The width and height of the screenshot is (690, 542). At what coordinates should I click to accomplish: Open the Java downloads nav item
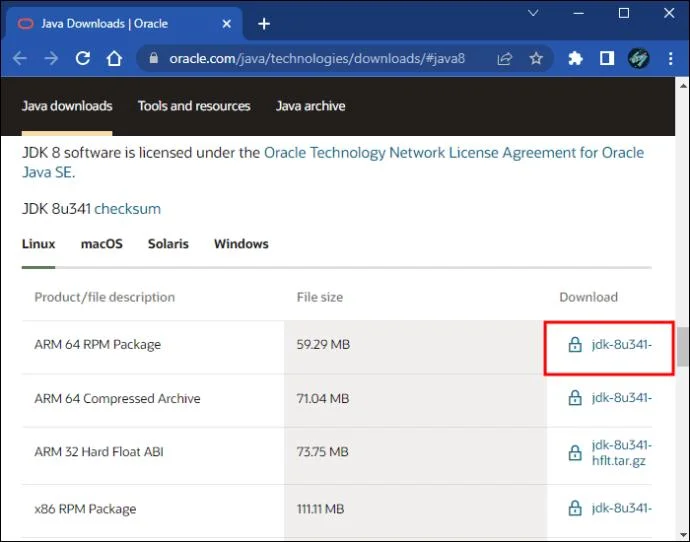pyautogui.click(x=67, y=106)
